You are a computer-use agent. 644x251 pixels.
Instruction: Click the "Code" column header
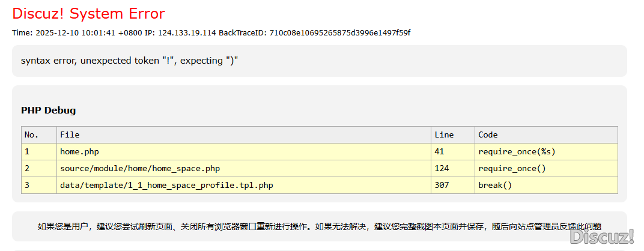488,135
